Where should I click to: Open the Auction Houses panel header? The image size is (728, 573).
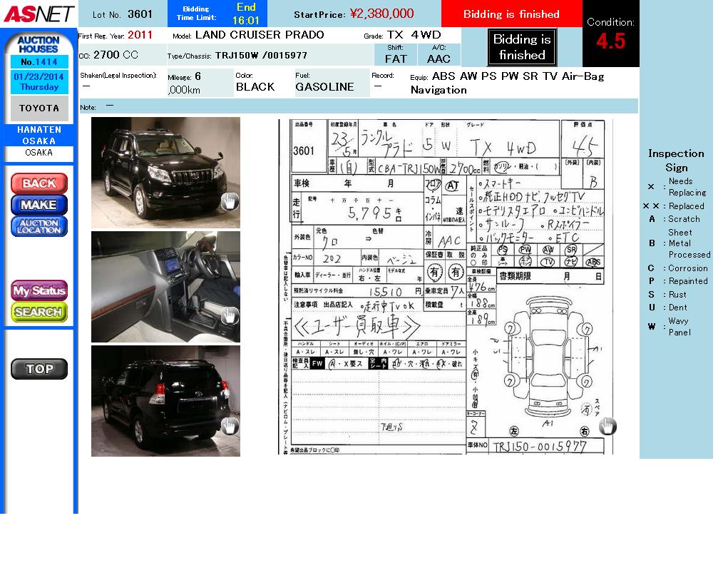39,44
